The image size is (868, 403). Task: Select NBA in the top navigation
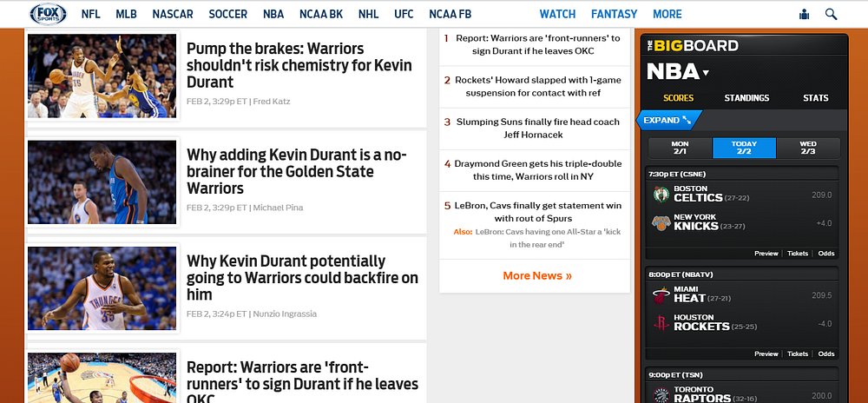(x=273, y=15)
